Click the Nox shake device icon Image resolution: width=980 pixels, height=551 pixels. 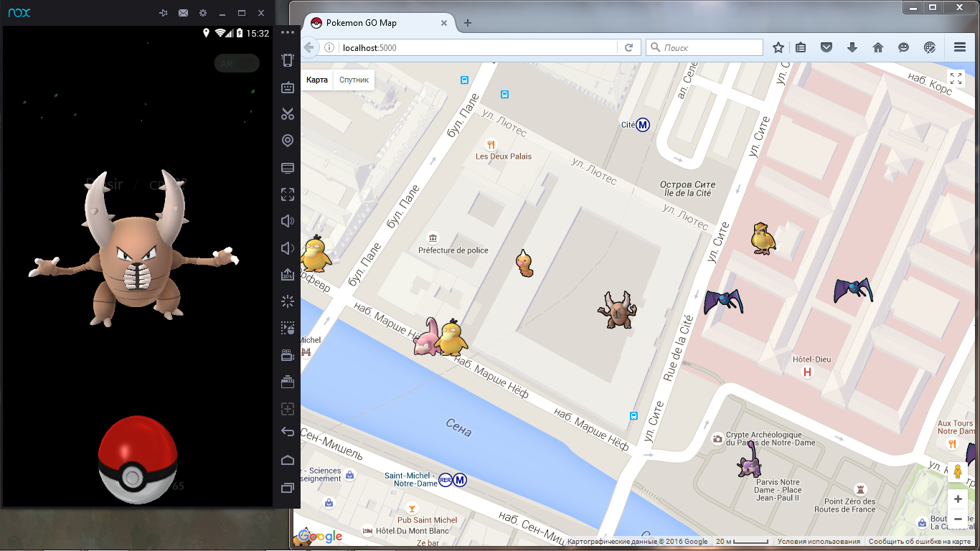[x=288, y=60]
